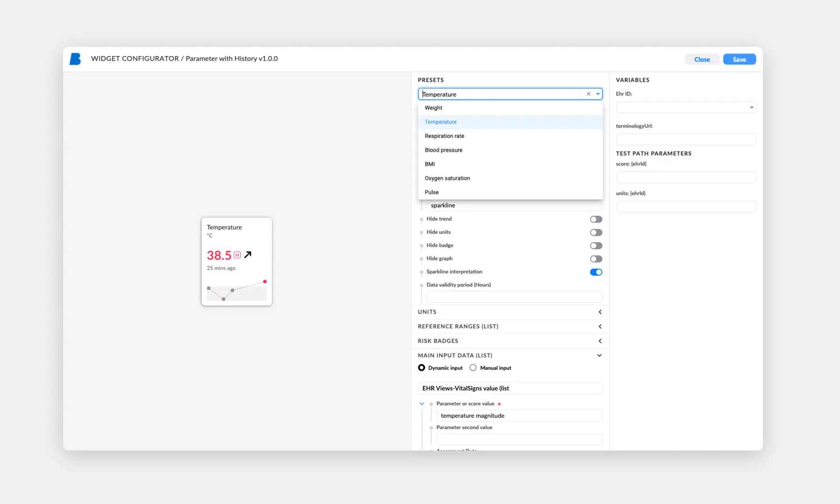Click the Close button
Image resolution: width=840 pixels, height=504 pixels.
[702, 59]
